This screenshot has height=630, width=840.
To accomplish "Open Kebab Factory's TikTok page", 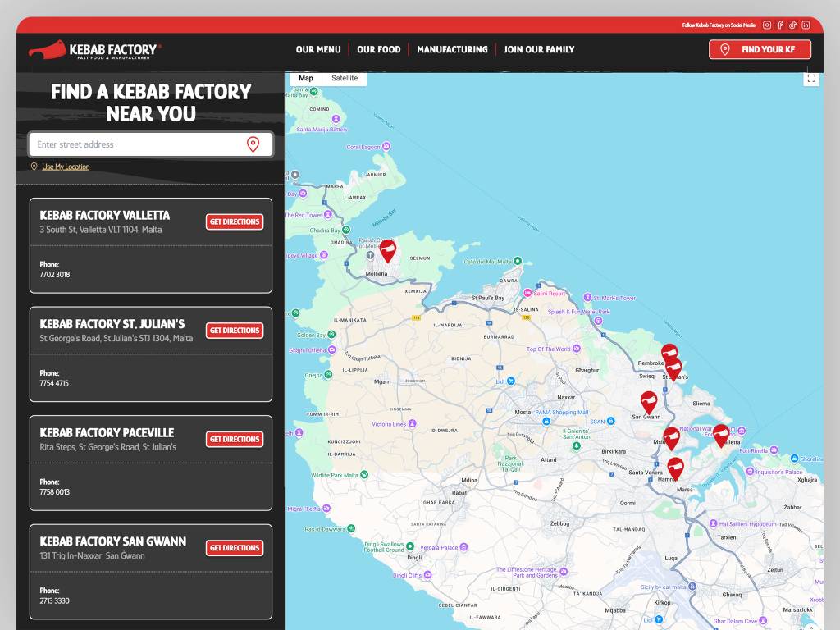I will tap(793, 25).
